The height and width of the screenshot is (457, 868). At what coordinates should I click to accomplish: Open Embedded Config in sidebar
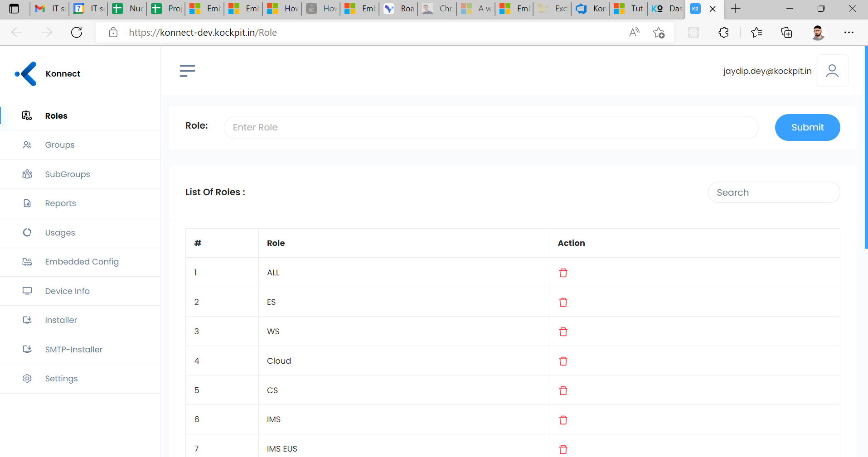pyautogui.click(x=80, y=262)
